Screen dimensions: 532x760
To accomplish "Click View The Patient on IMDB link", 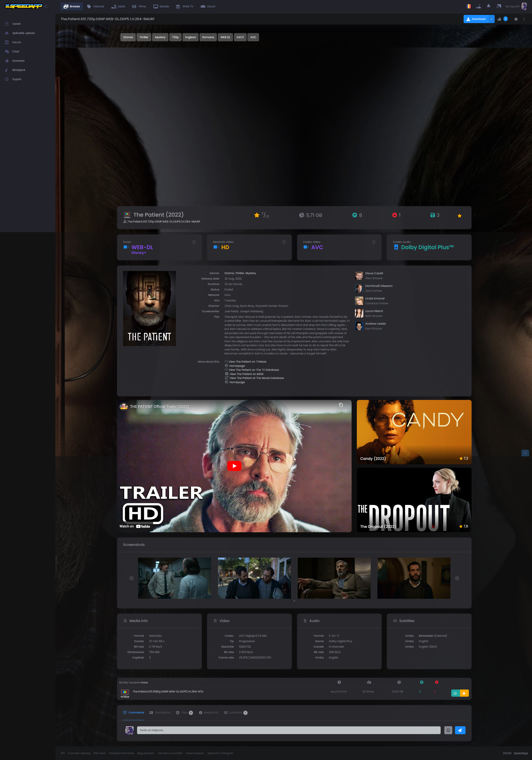I will [x=246, y=374].
